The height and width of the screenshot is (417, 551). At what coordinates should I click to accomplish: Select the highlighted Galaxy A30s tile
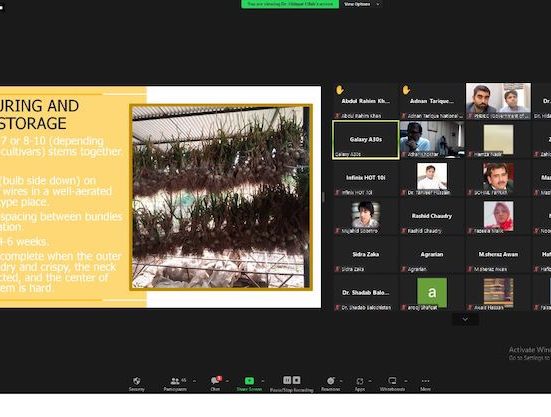tap(365, 140)
